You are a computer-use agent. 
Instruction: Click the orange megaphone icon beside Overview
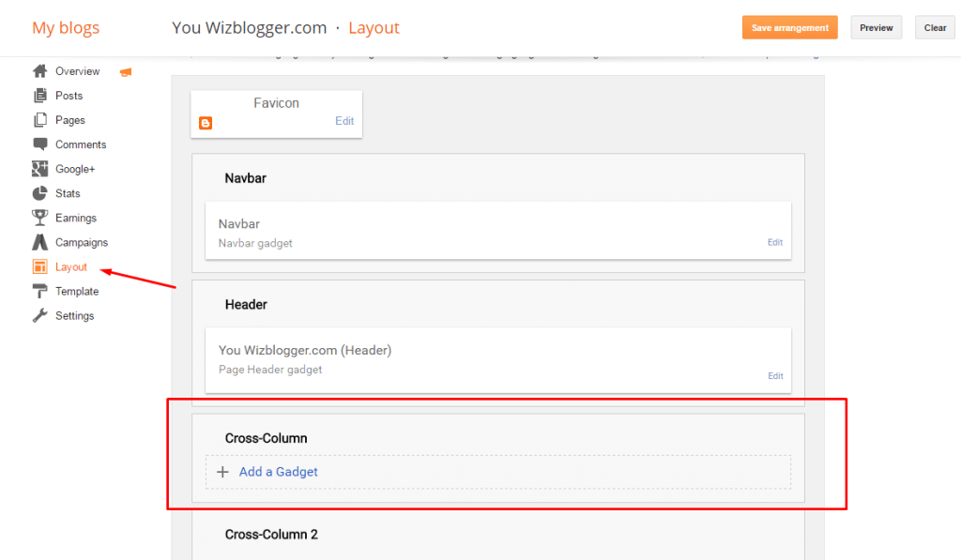tap(126, 72)
